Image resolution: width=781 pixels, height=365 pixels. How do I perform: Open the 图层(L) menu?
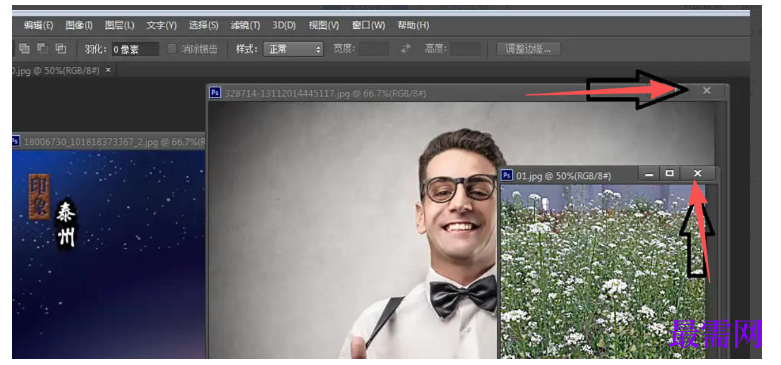[120, 25]
